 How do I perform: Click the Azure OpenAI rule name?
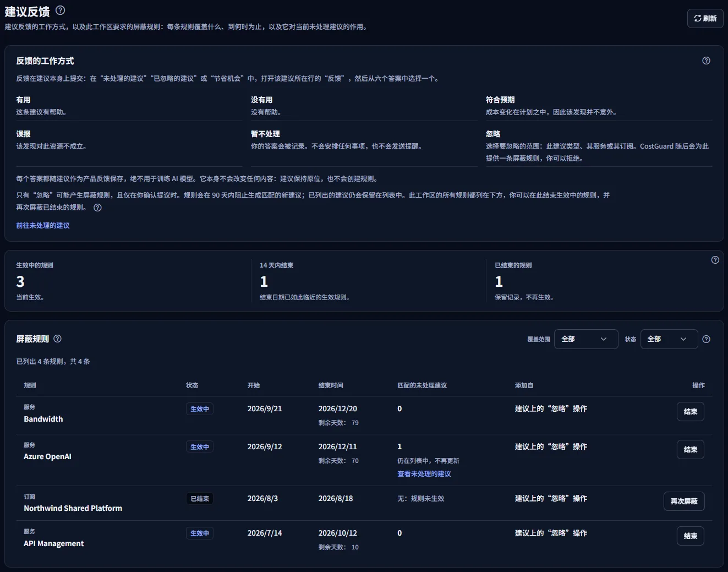click(x=47, y=456)
